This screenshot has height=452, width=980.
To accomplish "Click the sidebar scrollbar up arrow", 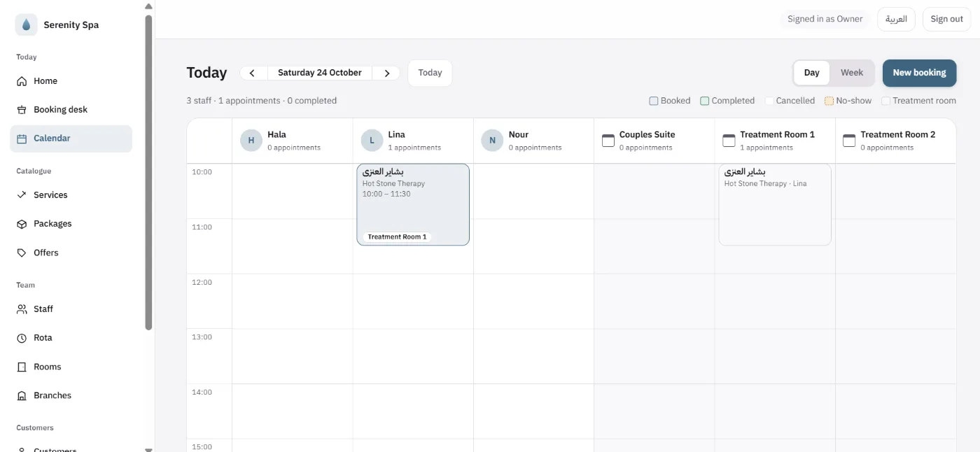I will (x=148, y=6).
